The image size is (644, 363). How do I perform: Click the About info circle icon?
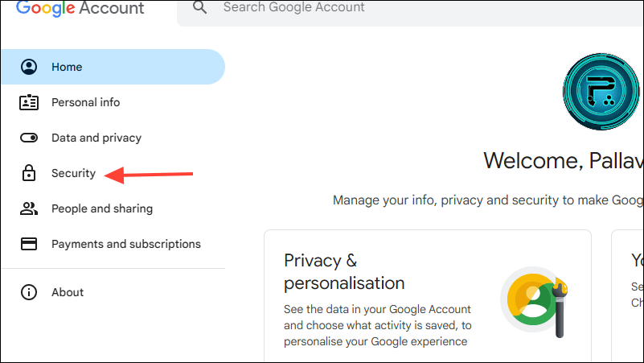click(x=29, y=292)
